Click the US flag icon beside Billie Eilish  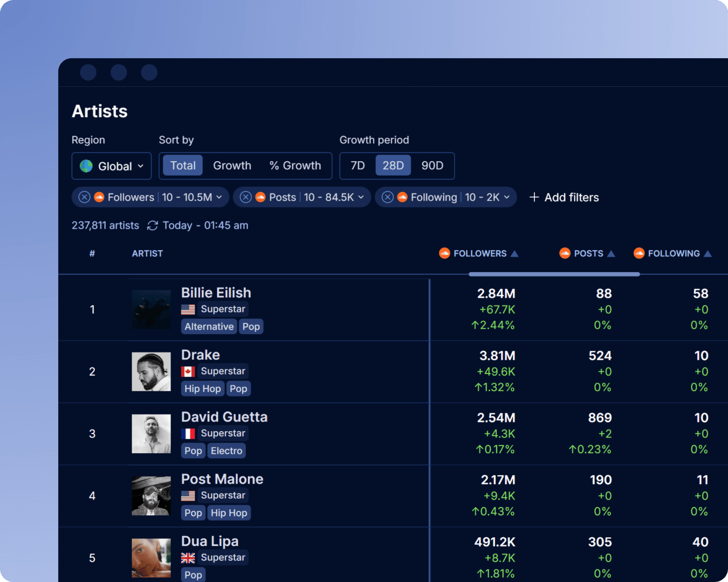pyautogui.click(x=188, y=309)
